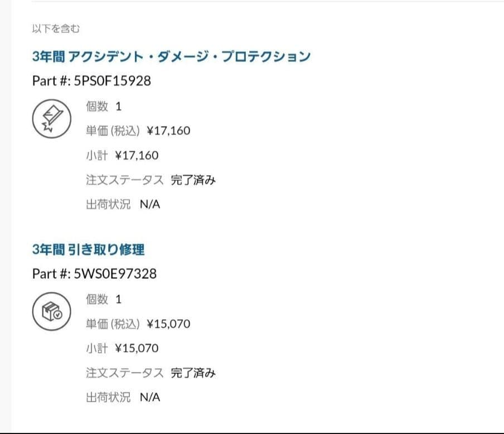This screenshot has height=434, width=504.
Task: Click the N/A shipping status of the first item
Action: pos(149,204)
